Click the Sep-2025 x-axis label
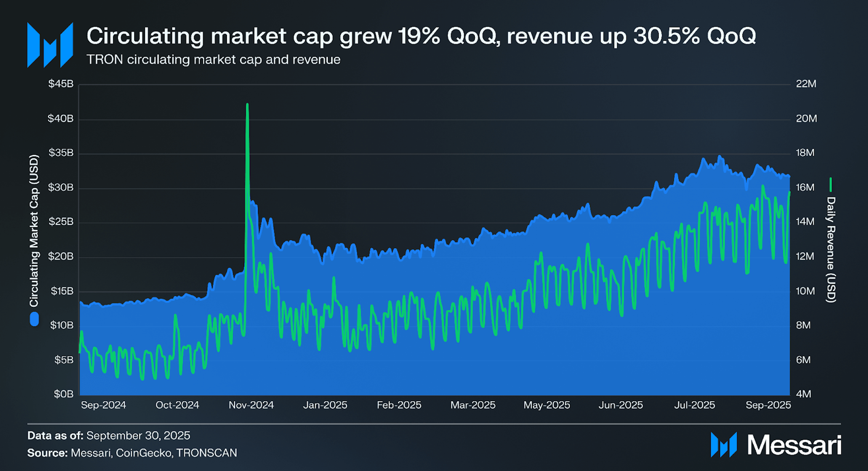868x471 pixels. pos(768,405)
